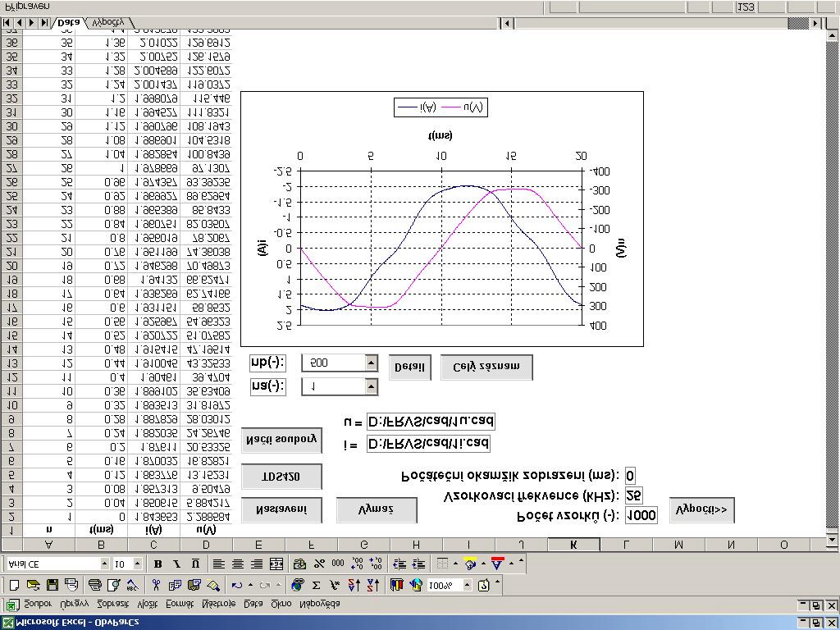Select column header K

pos(573,545)
